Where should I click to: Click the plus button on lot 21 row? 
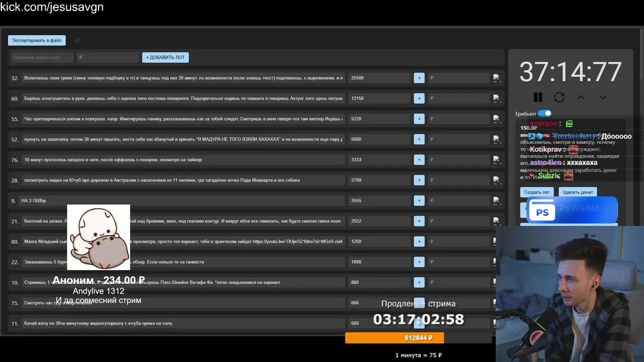pos(419,221)
